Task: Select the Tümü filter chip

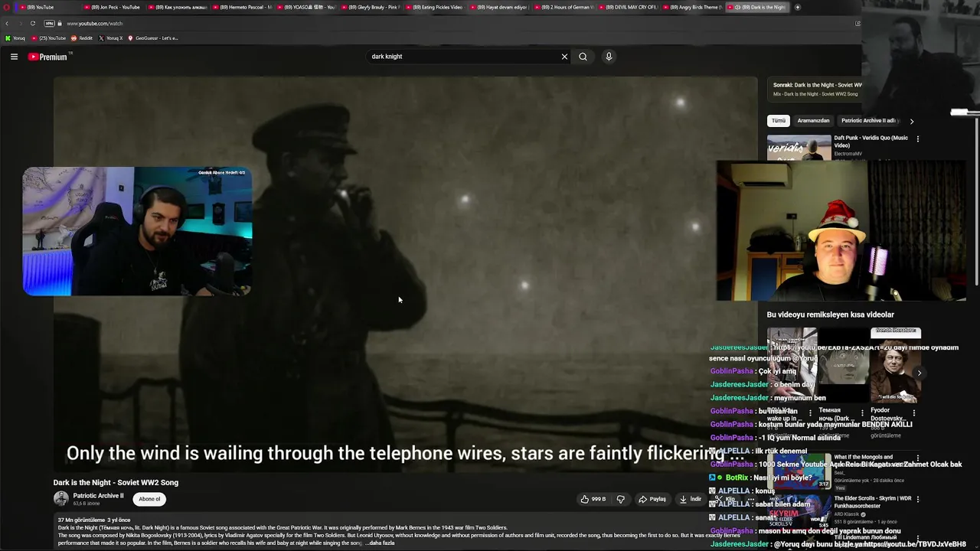Action: point(779,121)
